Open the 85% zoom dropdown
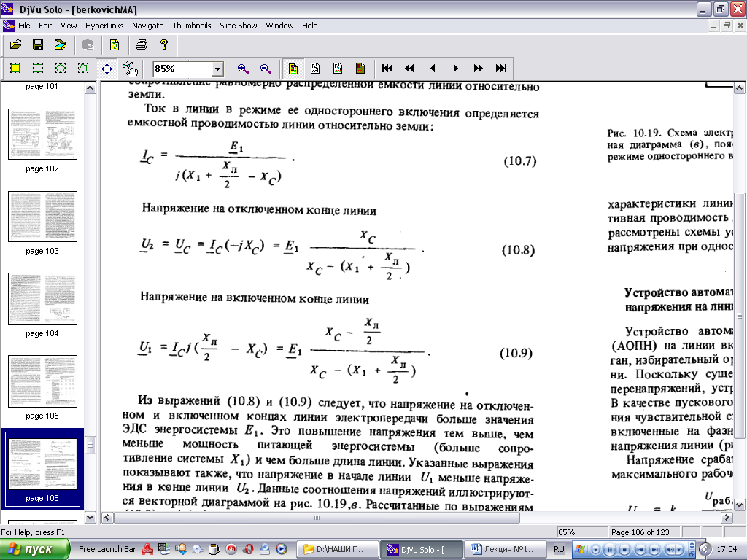The width and height of the screenshot is (747, 560). point(217,69)
